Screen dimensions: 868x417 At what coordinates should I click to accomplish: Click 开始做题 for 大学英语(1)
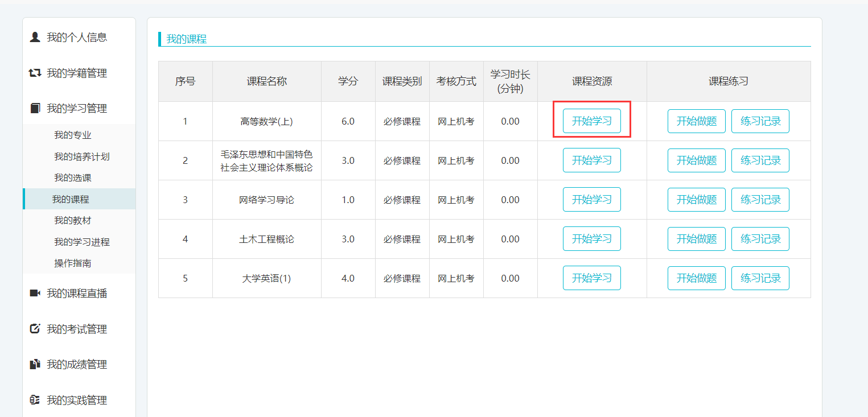[x=697, y=278]
